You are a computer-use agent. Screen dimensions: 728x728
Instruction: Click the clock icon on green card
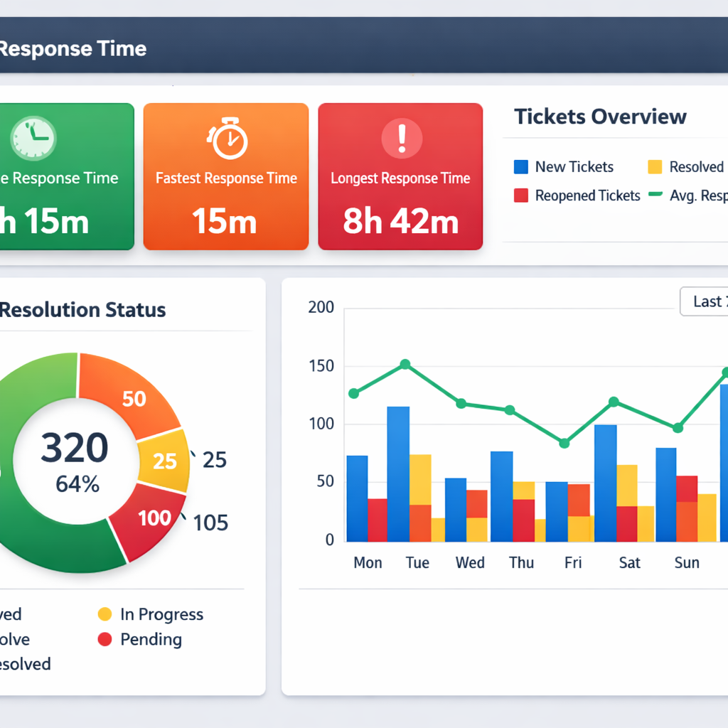pyautogui.click(x=33, y=138)
